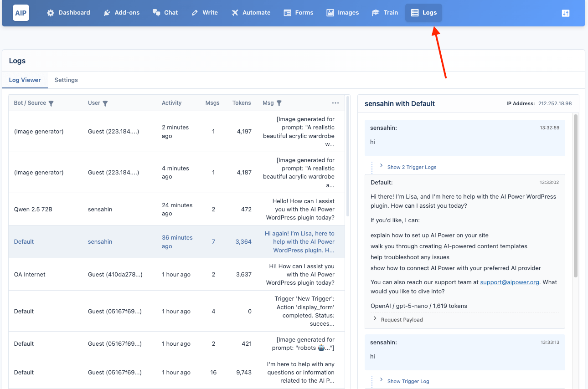Select the Qwen 2.5 72B log row

[x=176, y=210]
